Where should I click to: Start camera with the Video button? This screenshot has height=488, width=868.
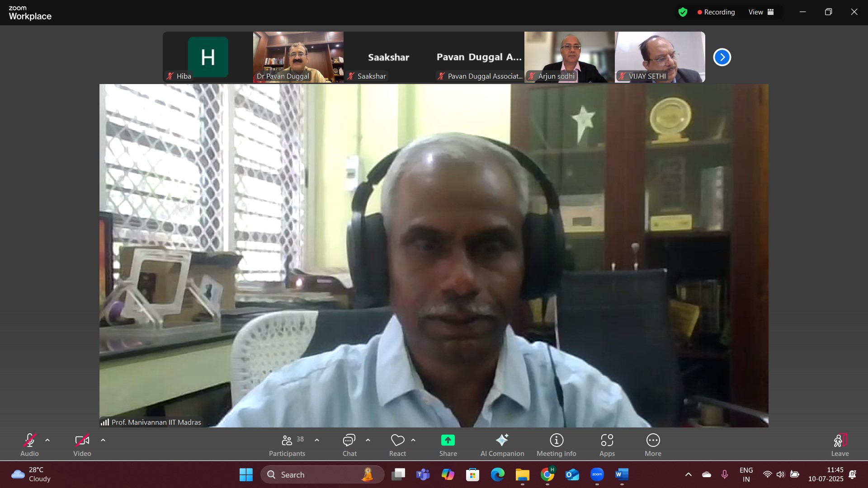(x=82, y=445)
